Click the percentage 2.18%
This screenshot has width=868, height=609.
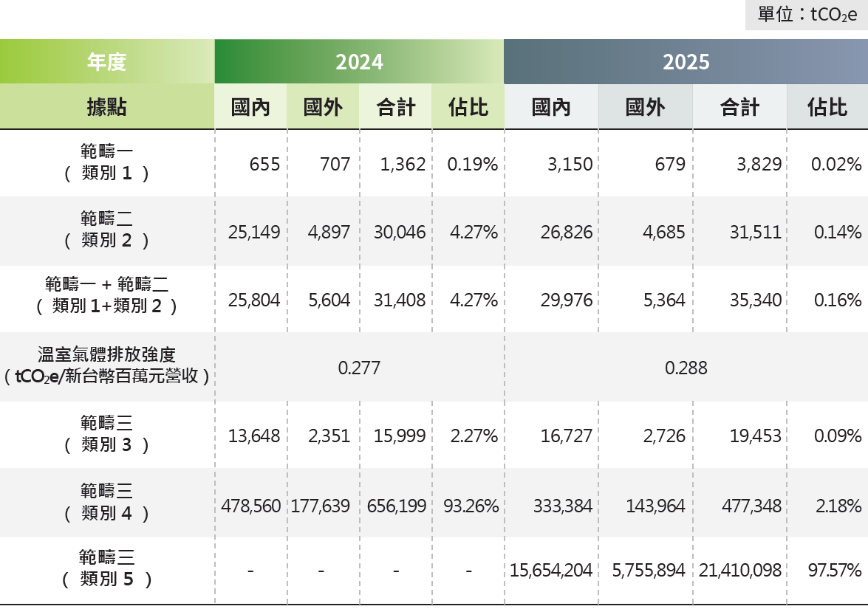pos(838,506)
